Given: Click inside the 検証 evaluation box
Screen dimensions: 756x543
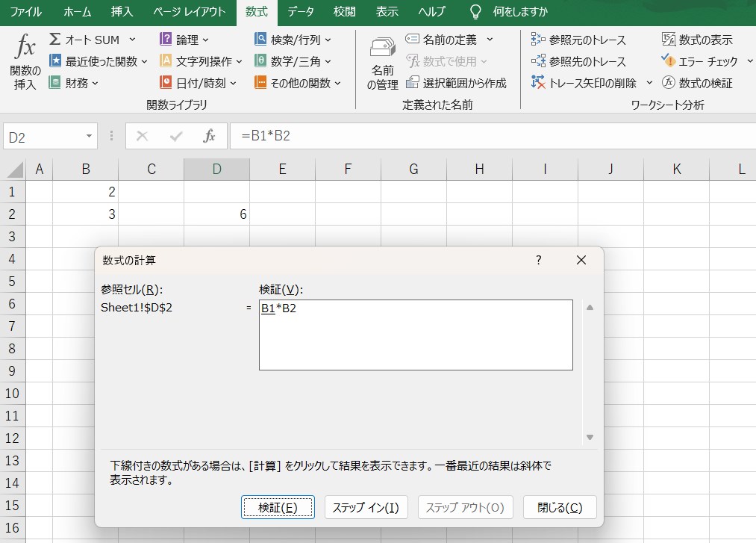Looking at the screenshot, I should point(415,335).
